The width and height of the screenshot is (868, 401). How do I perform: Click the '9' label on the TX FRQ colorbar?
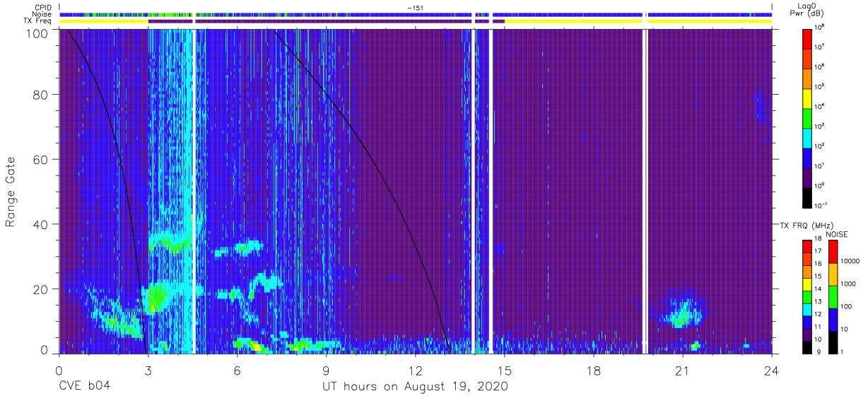pyautogui.click(x=817, y=352)
